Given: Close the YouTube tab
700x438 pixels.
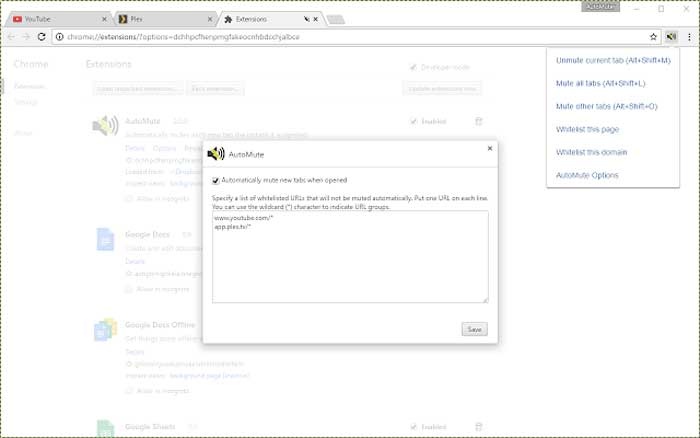Looking at the screenshot, I should tap(104, 19).
